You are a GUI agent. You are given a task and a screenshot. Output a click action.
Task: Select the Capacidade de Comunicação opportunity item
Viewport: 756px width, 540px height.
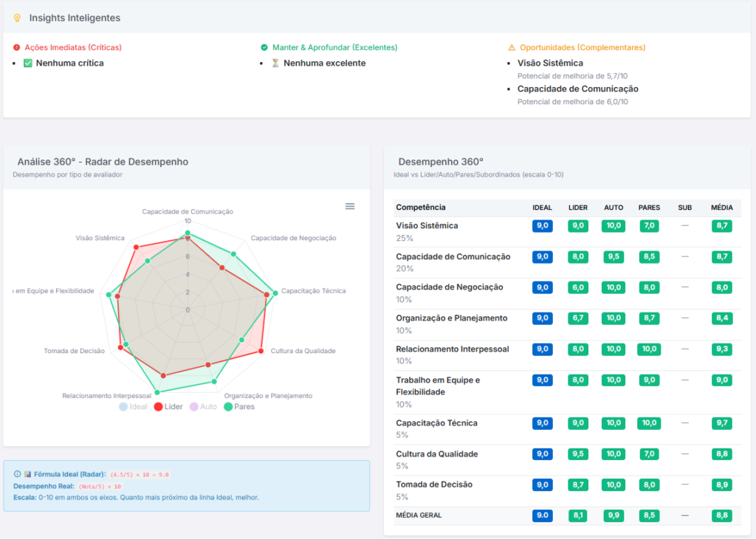[x=577, y=89]
